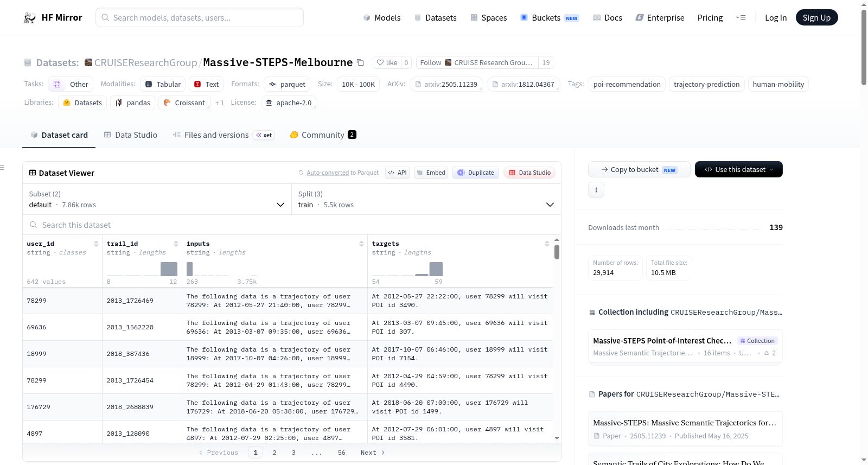This screenshot has height=465, width=868.
Task: Sort the targets column
Action: click(547, 244)
